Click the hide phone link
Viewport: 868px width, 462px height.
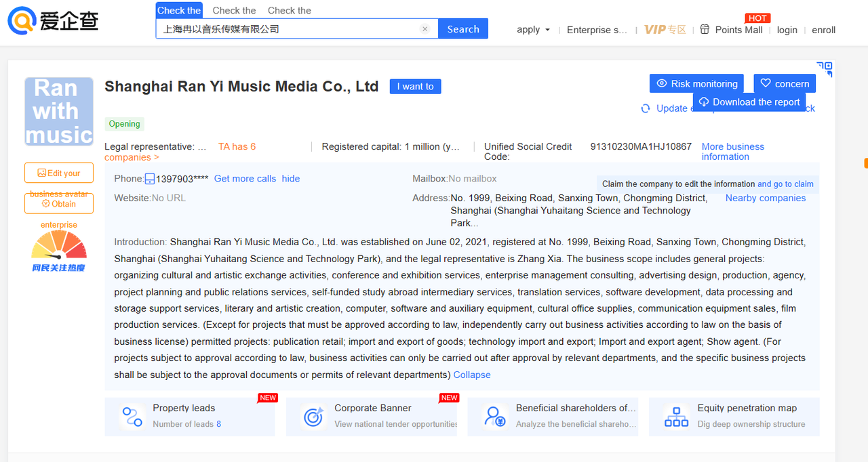[x=291, y=179]
